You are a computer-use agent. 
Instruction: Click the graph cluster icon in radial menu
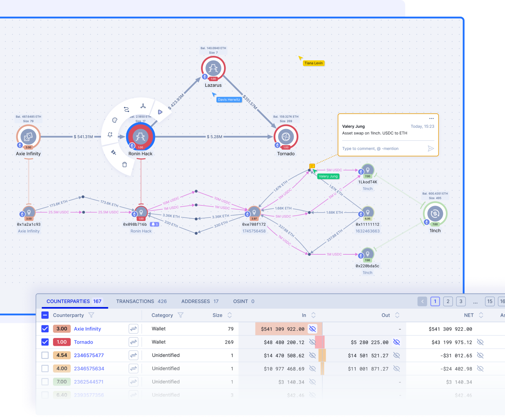[x=143, y=106]
